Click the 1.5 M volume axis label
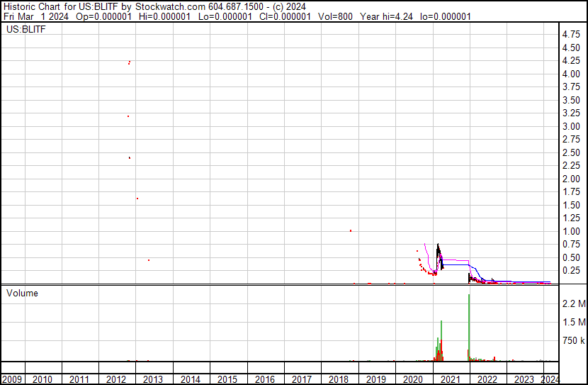 (x=574, y=322)
